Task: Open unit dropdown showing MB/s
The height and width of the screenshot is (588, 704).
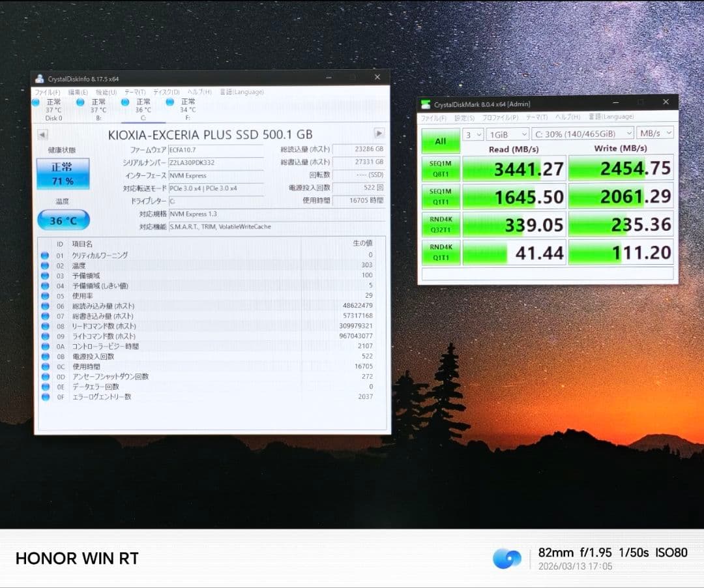Action: [x=655, y=133]
